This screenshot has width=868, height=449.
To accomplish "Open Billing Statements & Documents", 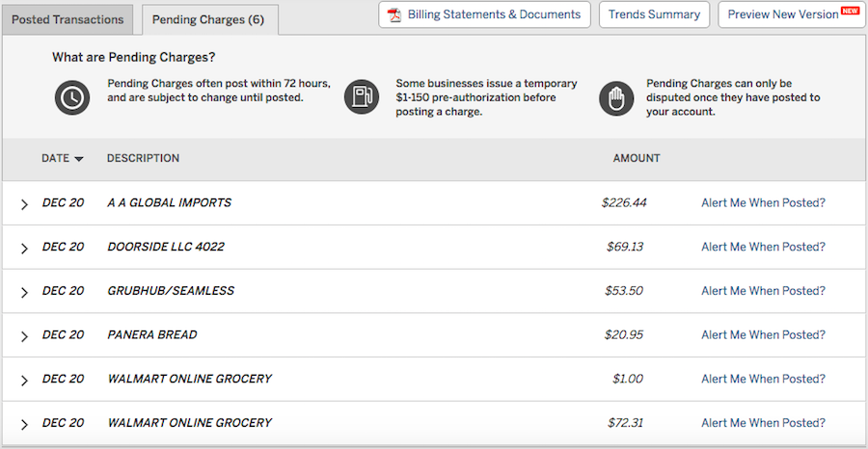I will click(484, 14).
